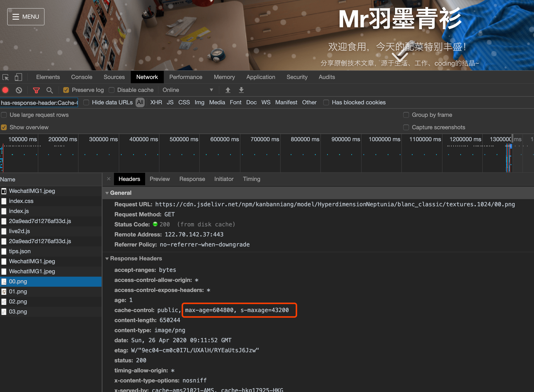Open search in network requests

click(50, 90)
